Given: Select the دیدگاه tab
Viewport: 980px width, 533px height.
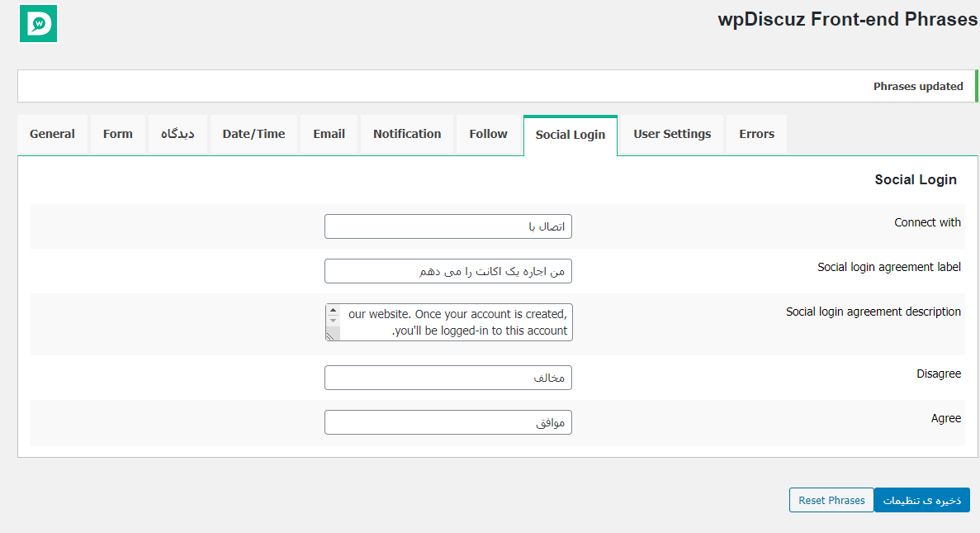Looking at the screenshot, I should coord(178,134).
